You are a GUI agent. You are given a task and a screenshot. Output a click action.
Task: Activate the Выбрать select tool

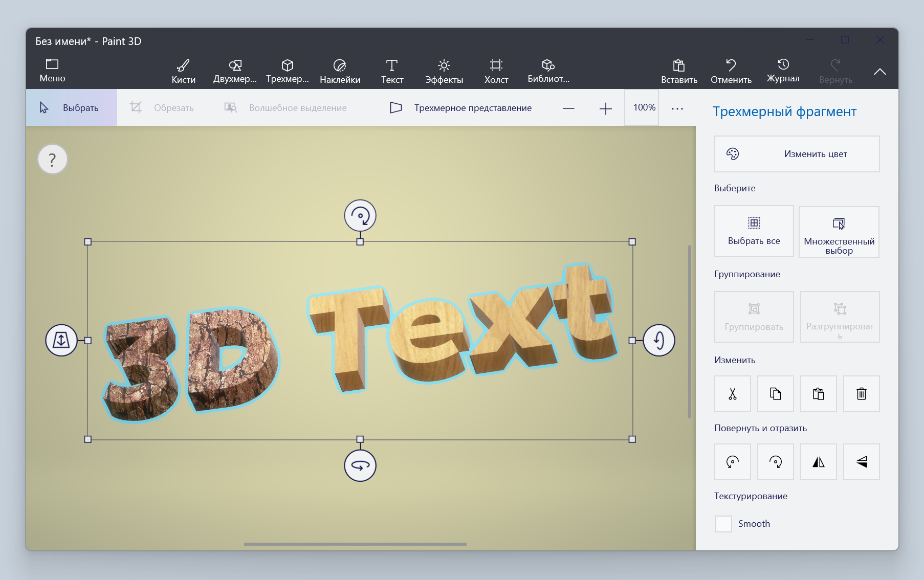pos(72,107)
